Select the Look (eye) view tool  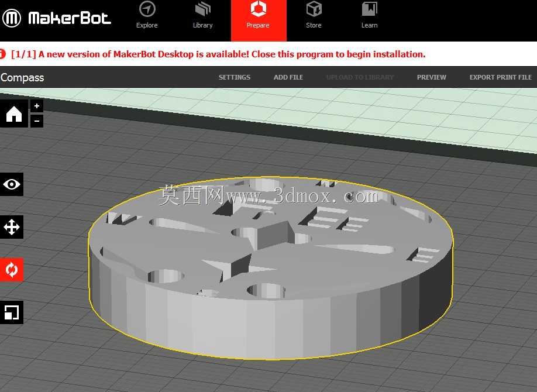pos(12,184)
